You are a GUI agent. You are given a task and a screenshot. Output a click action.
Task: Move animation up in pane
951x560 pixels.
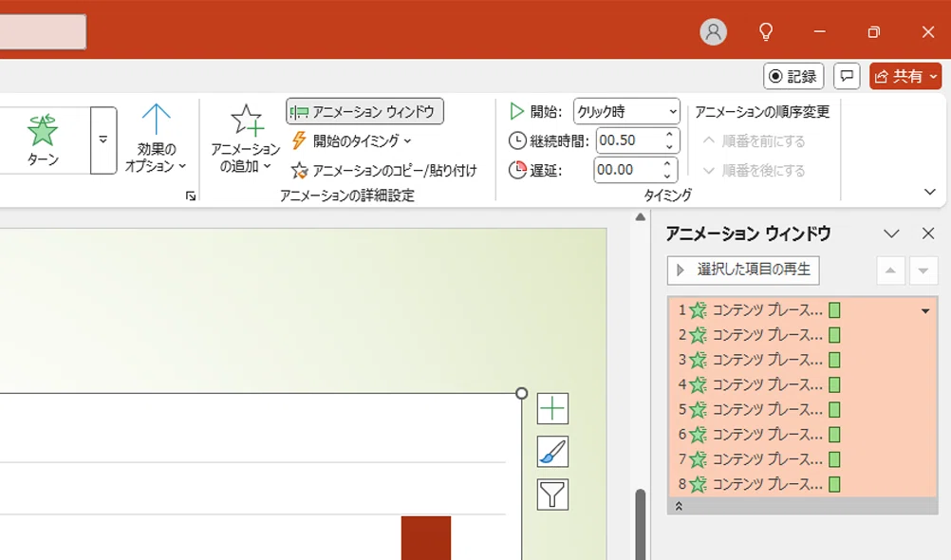(x=890, y=271)
